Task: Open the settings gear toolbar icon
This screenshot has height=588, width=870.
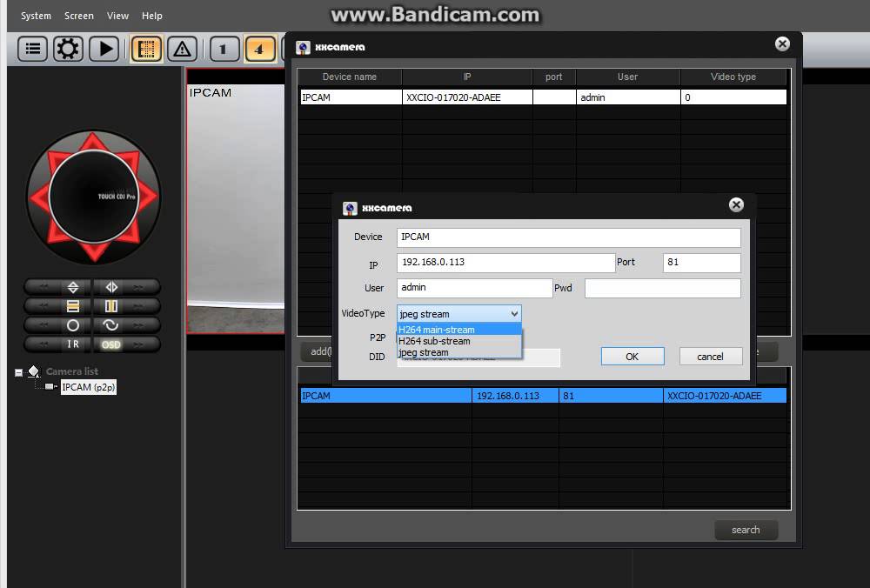Action: click(x=68, y=49)
